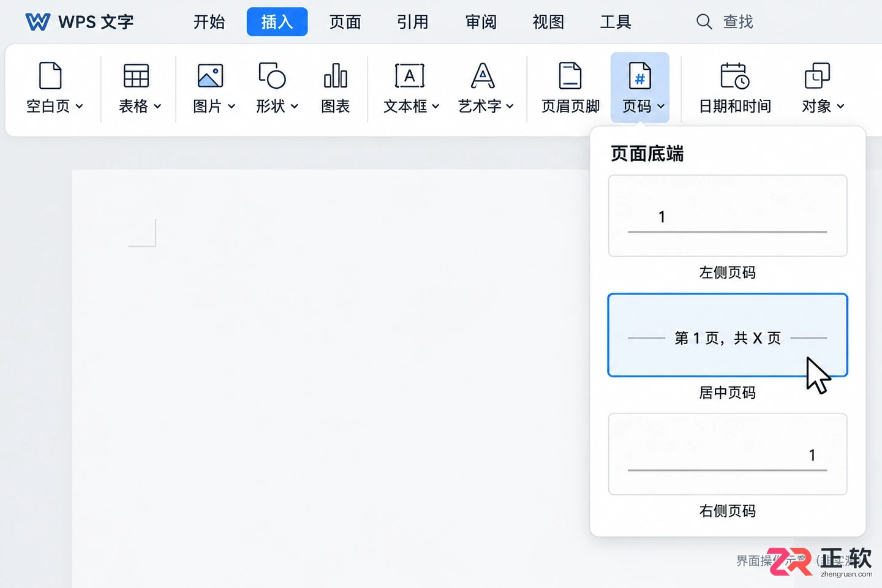This screenshot has height=588, width=882.
Task: Expand the 文本框 dropdown arrow
Action: click(435, 107)
